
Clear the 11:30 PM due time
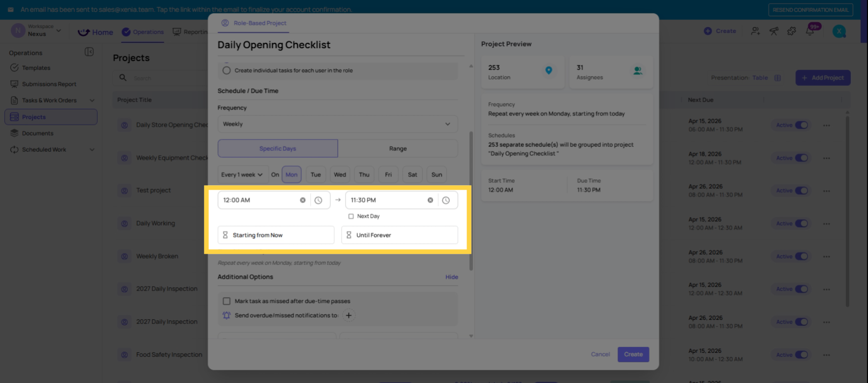pos(430,200)
